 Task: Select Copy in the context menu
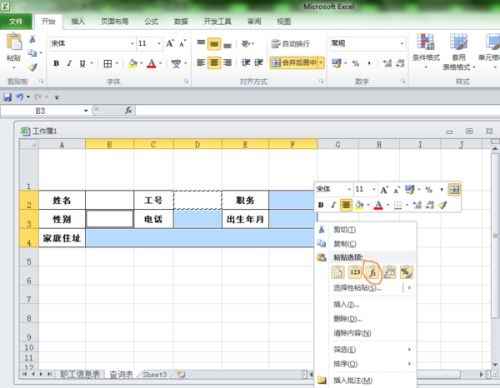click(366, 244)
